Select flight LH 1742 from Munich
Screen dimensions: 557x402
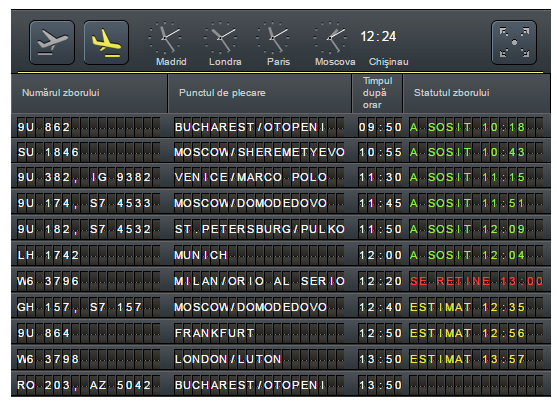(x=281, y=255)
